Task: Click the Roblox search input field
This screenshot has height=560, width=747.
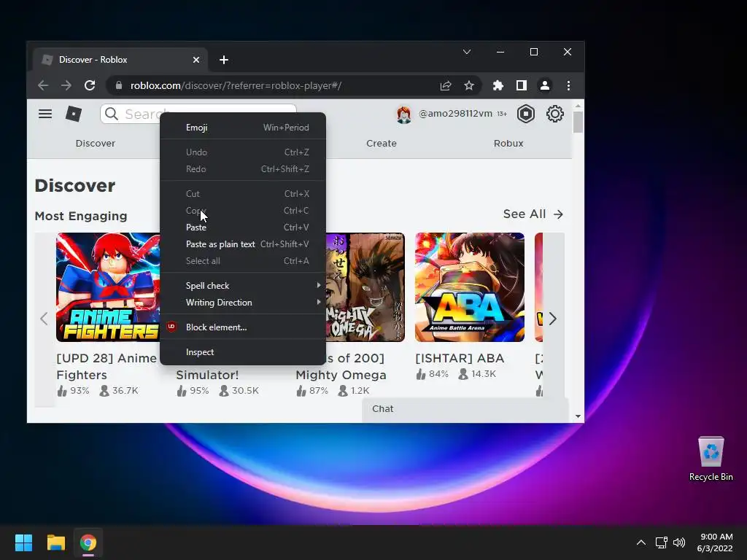Action: coord(198,114)
